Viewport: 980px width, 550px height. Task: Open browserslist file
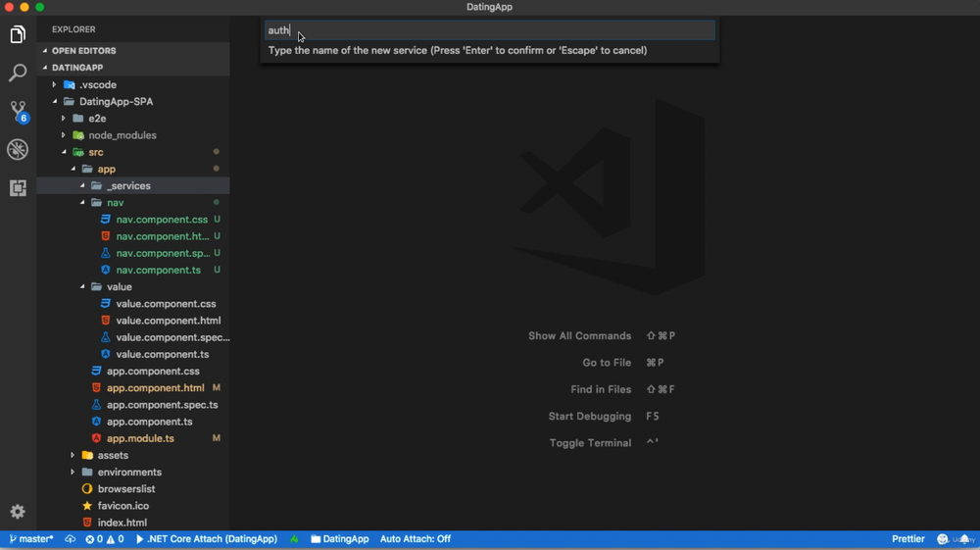[133, 489]
